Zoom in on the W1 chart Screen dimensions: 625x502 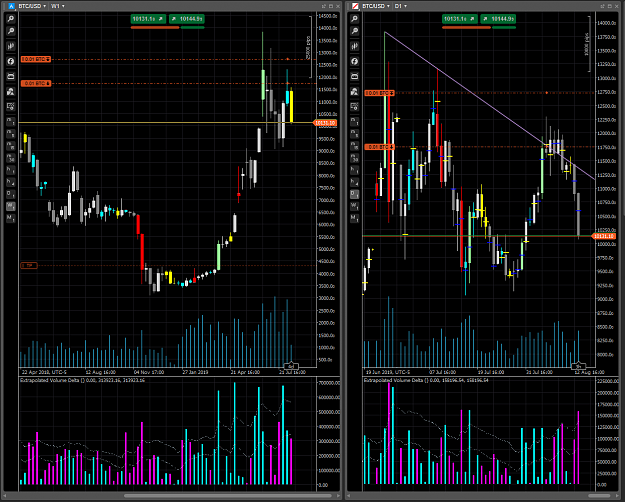(11, 19)
